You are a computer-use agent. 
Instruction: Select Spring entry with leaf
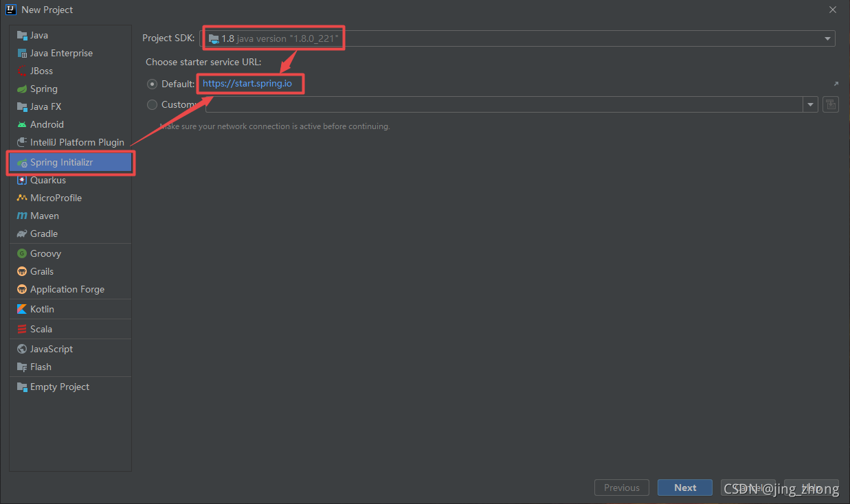(70, 89)
